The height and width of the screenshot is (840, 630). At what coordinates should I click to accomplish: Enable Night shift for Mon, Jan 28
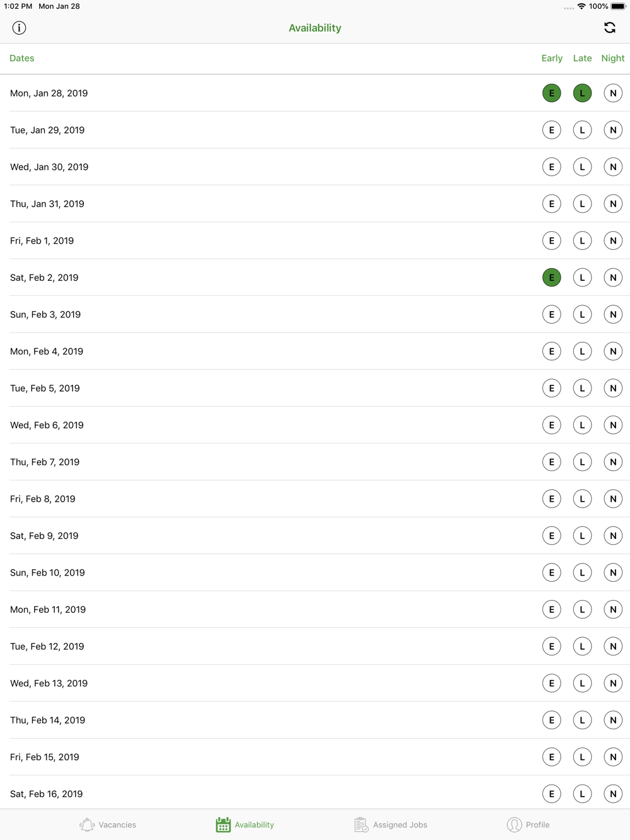click(x=613, y=93)
